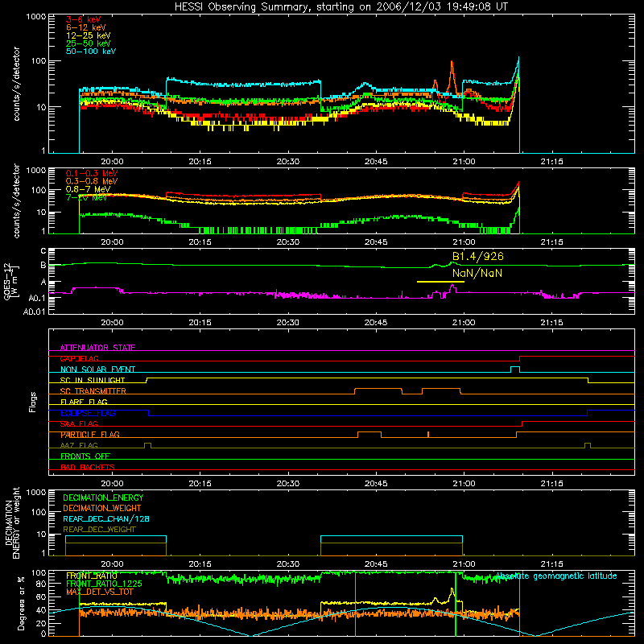Select the 3-6 keV legend label

[x=84, y=19]
